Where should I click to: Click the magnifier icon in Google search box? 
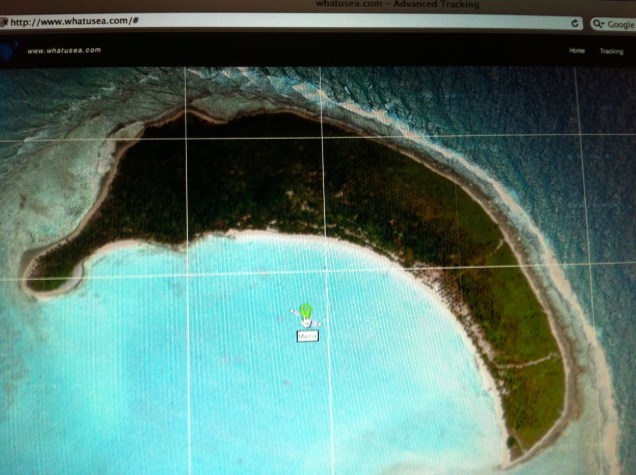599,23
